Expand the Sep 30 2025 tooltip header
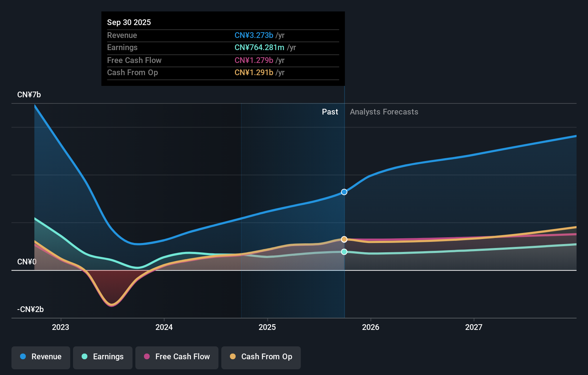 (129, 22)
